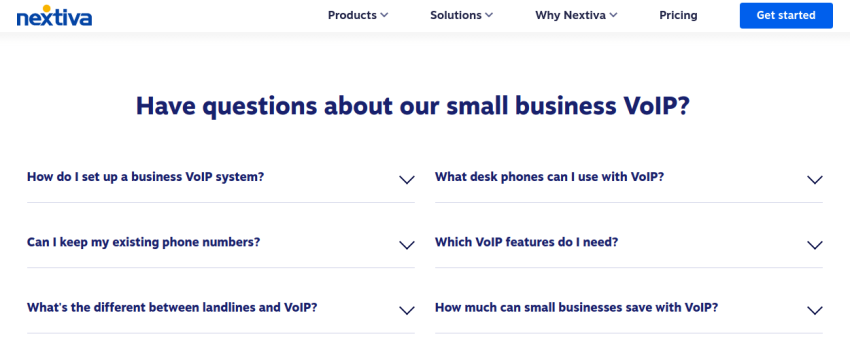Viewport: 850px width, 360px height.
Task: Click the Nextiva logo
Action: point(54,16)
